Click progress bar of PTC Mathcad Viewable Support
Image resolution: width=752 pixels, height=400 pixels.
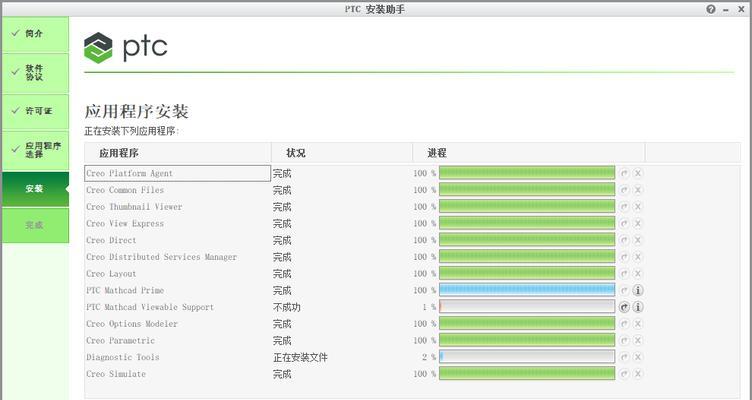[x=527, y=307]
